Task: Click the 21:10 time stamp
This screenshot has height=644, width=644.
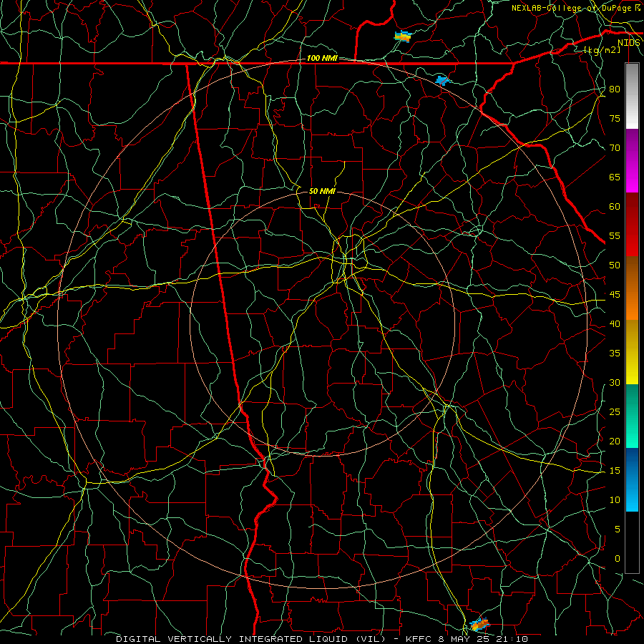Action: pos(513,639)
